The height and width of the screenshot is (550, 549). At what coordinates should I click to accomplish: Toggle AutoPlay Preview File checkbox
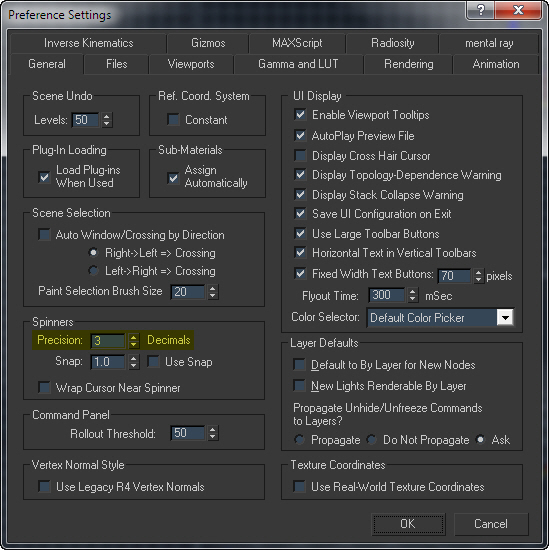pyautogui.click(x=300, y=135)
